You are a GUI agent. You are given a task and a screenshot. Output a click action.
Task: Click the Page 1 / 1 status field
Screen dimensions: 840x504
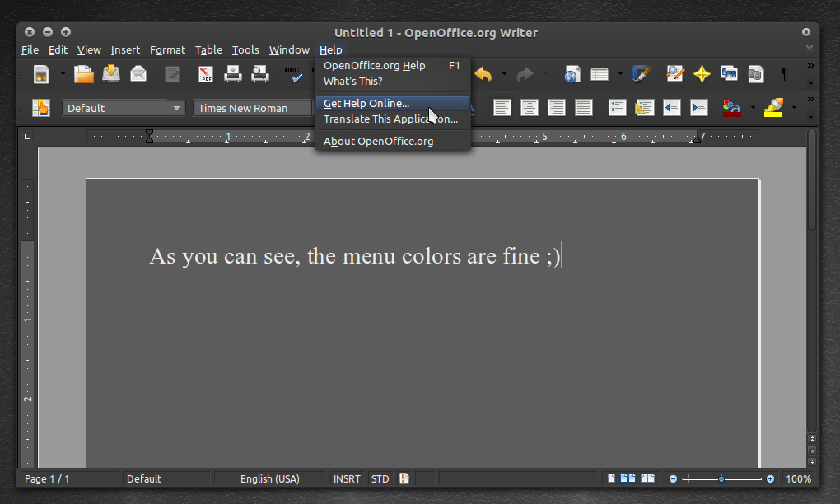[69, 478]
